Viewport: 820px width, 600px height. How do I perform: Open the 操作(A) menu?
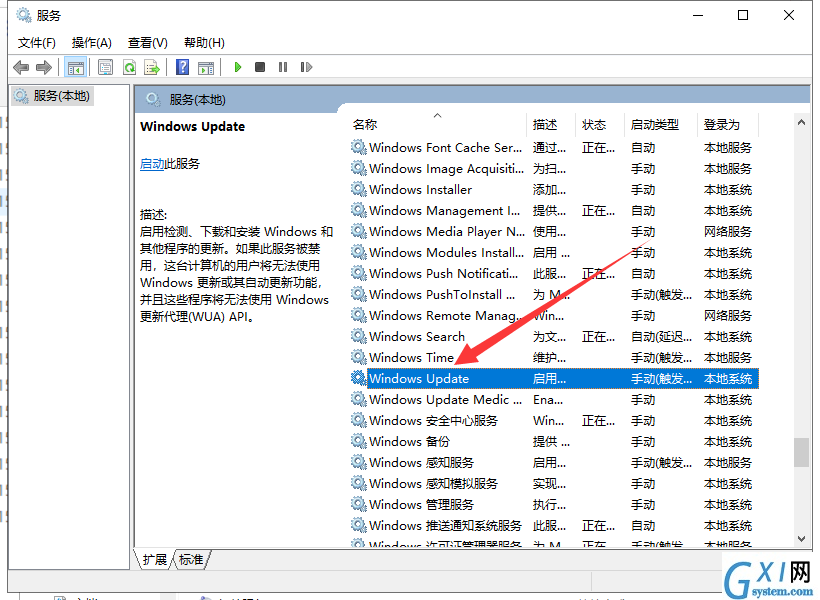pos(92,42)
